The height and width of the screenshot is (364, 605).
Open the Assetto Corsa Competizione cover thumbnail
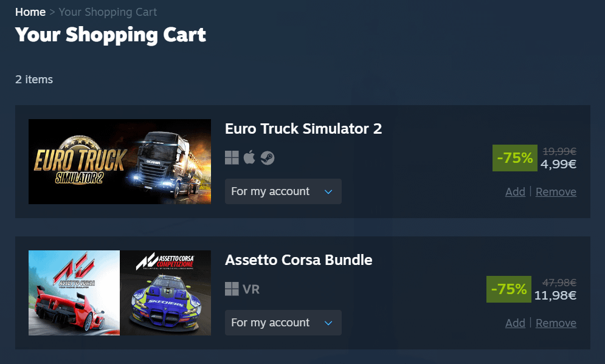[165, 293]
